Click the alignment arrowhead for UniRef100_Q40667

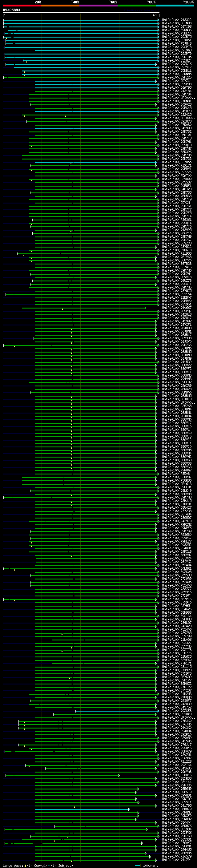click(146, 308)
